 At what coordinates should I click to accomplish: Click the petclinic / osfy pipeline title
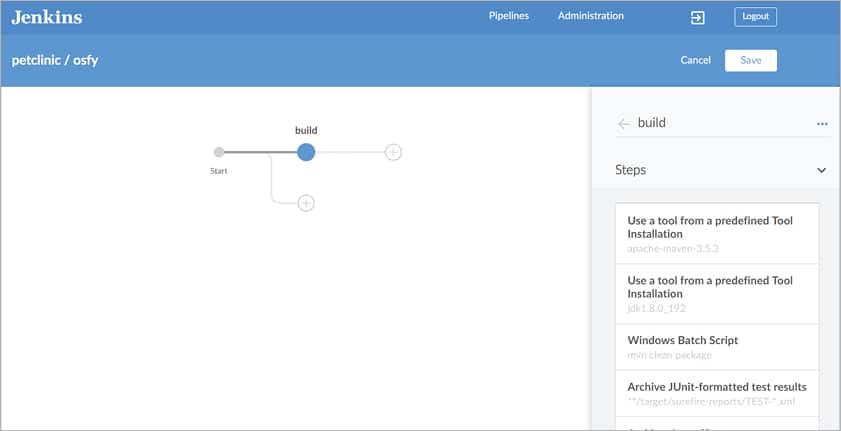(55, 60)
